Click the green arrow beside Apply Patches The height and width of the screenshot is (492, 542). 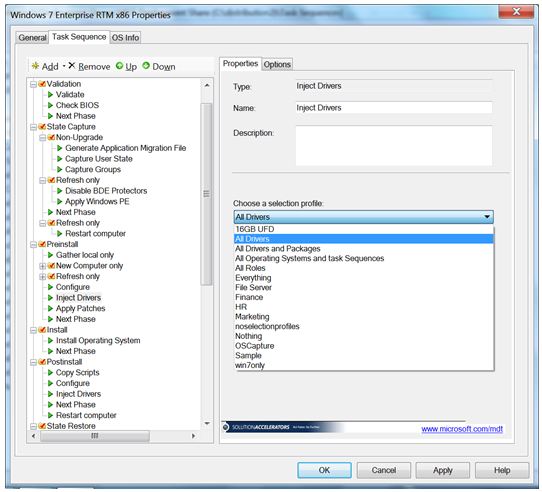tap(50, 308)
